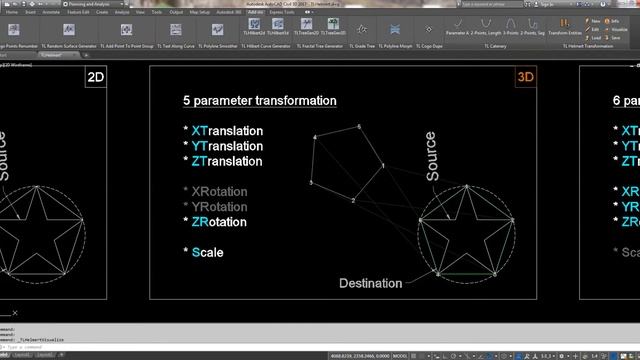Open the Add-ins ribbon tab
The width and height of the screenshot is (640, 360).
click(256, 12)
